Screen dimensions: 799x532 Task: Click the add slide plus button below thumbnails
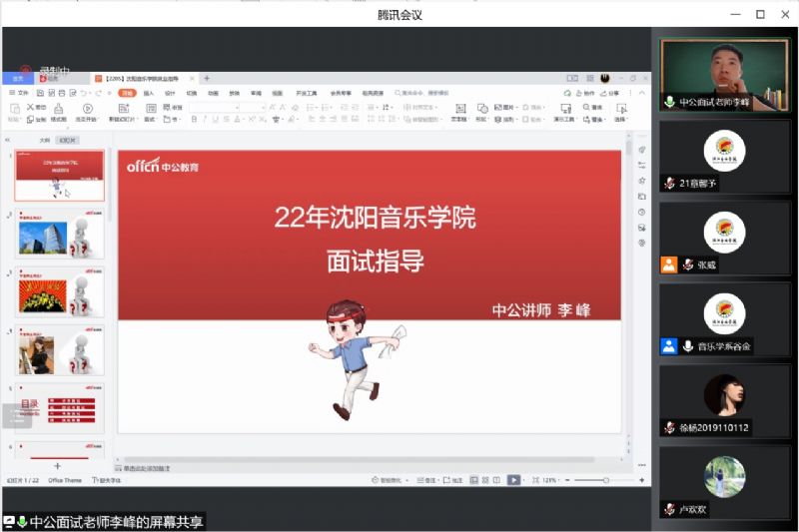tap(57, 466)
